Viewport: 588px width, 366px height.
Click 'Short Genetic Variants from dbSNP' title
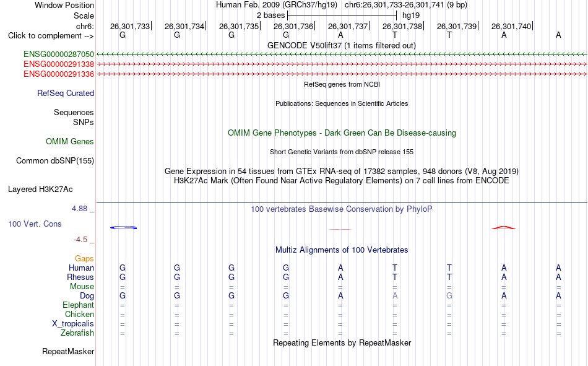pos(342,152)
